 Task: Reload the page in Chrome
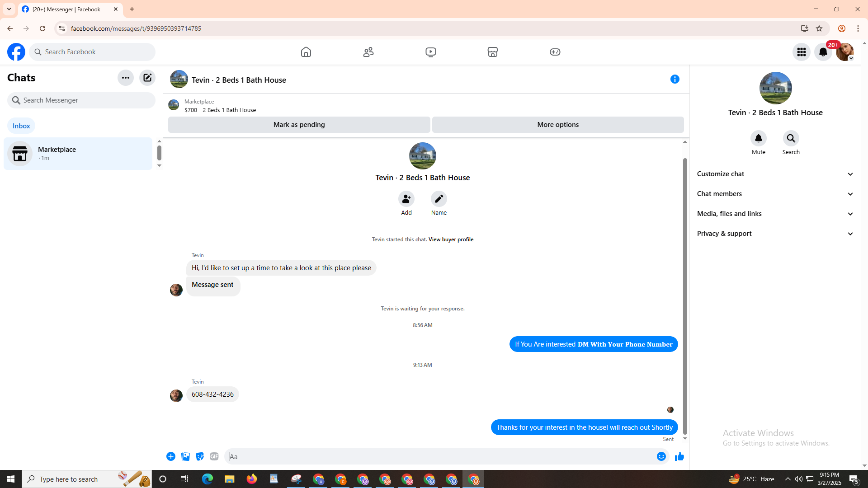pos(42,28)
